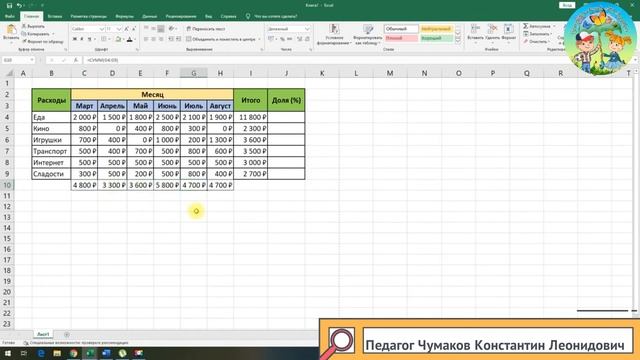The height and width of the screenshot is (360, 640).
Task: Click the Borders icon in Font group
Action: pyautogui.click(x=104, y=39)
